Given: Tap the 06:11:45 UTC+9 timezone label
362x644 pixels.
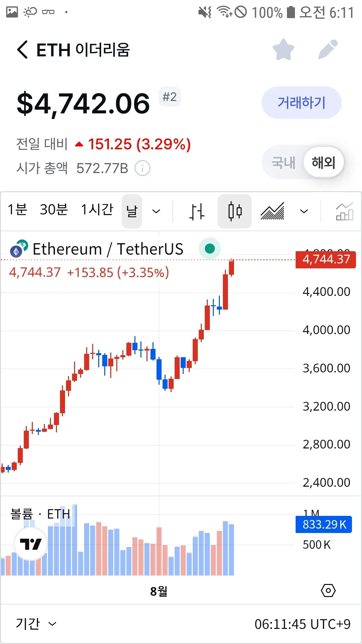Looking at the screenshot, I should click(x=302, y=624).
